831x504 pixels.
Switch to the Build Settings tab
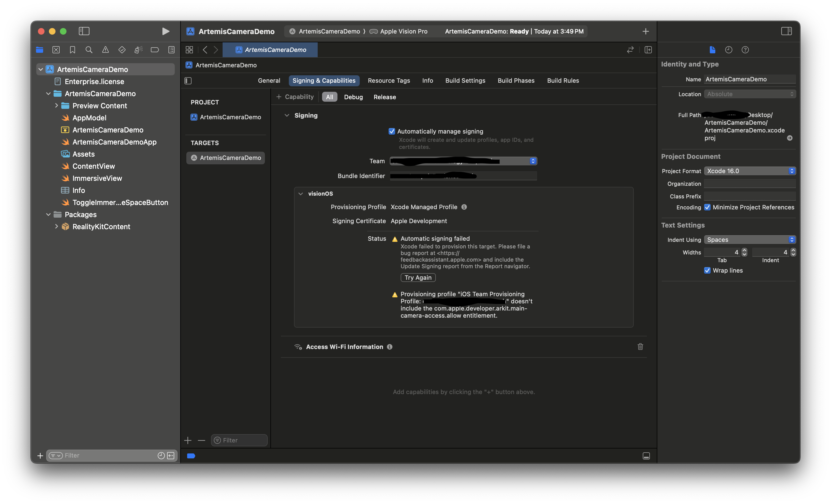click(x=465, y=81)
